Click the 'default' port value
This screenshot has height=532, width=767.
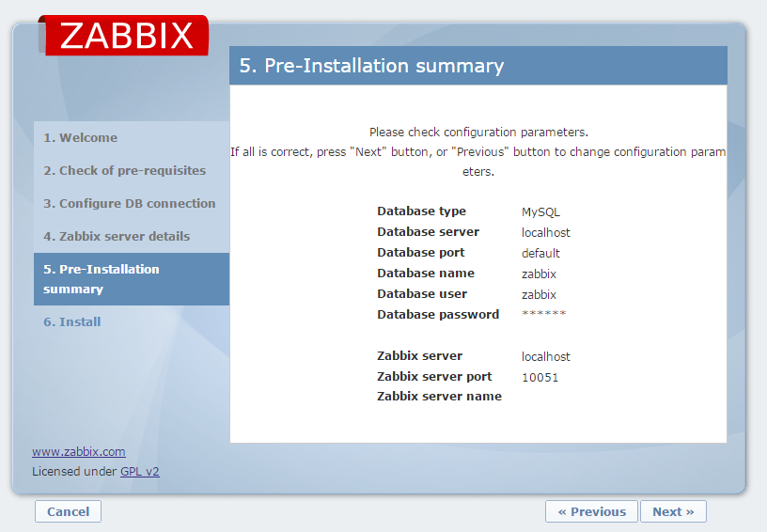tap(540, 253)
